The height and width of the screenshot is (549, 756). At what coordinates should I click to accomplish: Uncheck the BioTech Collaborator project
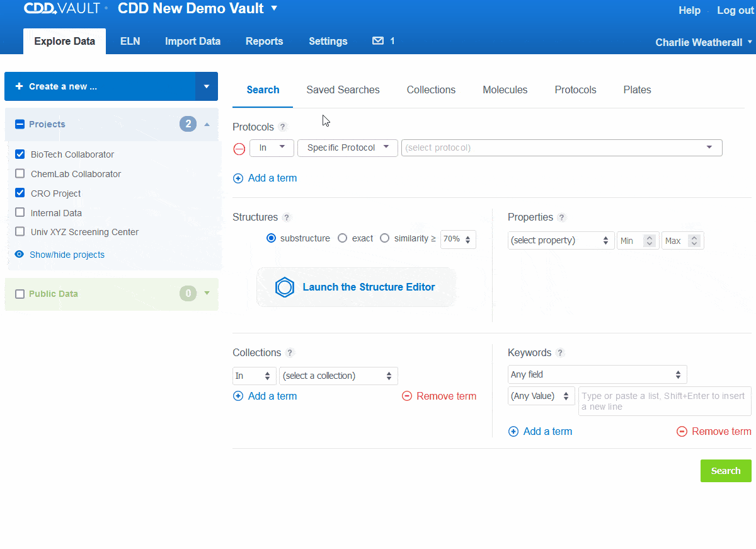tap(20, 154)
